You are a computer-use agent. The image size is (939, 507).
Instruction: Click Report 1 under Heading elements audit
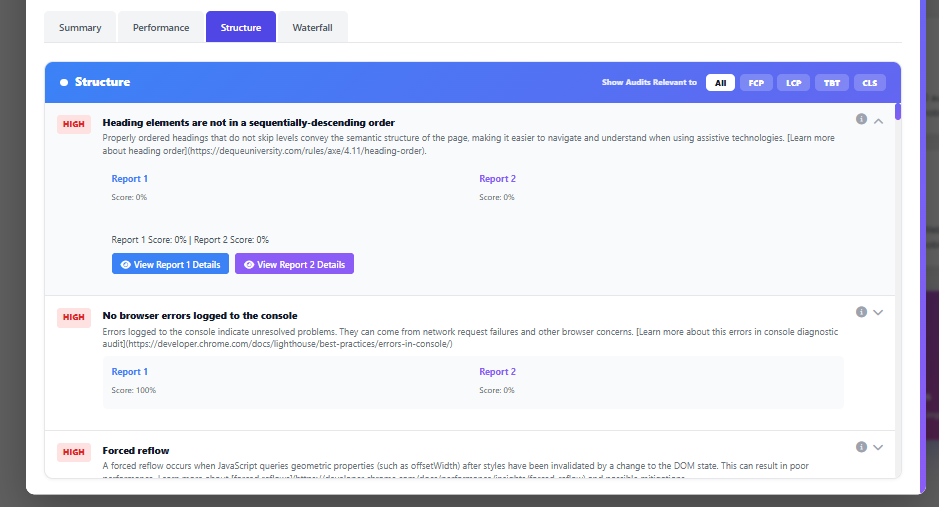point(129,178)
